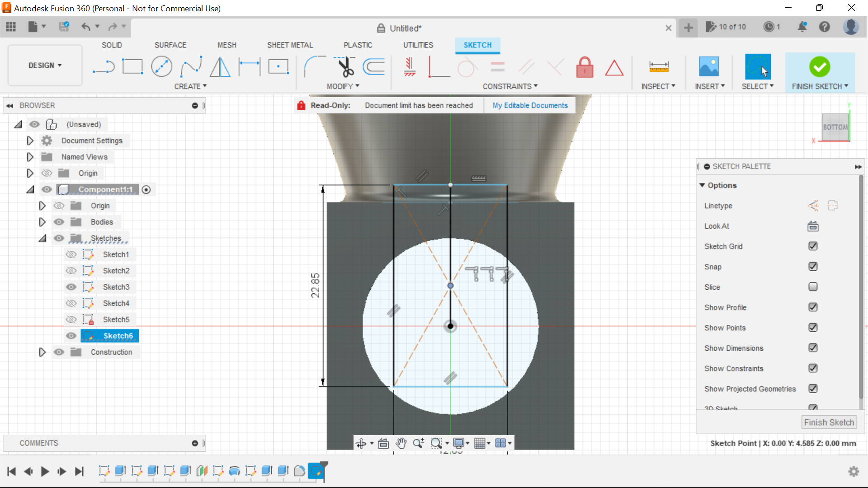Open the SKETCH menu tab
Screen dimensions: 868x488
tap(477, 45)
